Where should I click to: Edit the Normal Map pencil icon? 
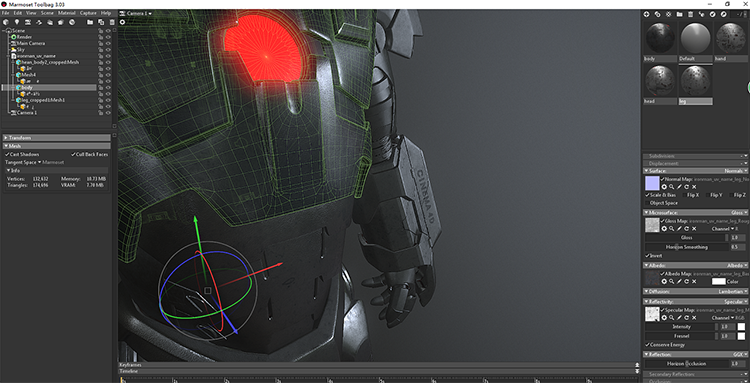(x=679, y=186)
